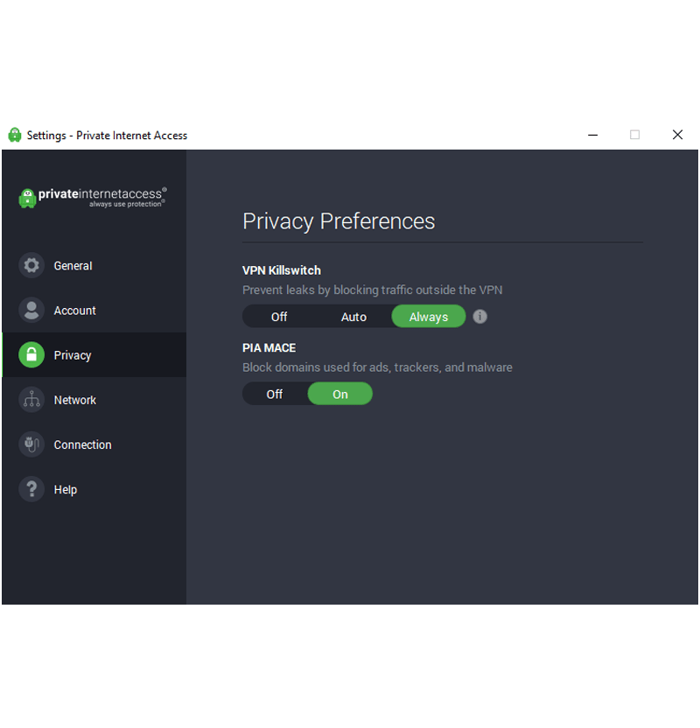Click the PIA logo in sidebar
Viewport: 700px width, 728px height.
pos(93,198)
